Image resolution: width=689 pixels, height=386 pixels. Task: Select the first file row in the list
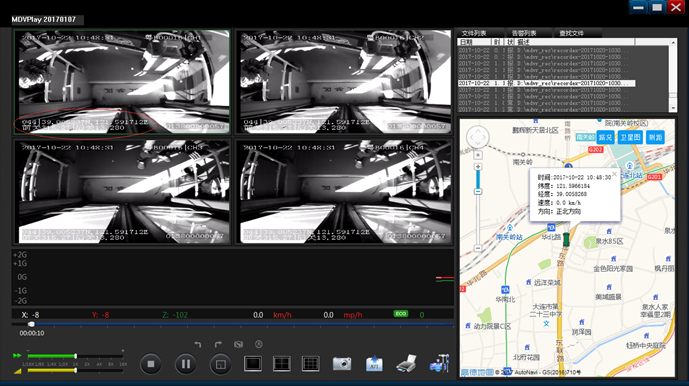pyautogui.click(x=546, y=50)
